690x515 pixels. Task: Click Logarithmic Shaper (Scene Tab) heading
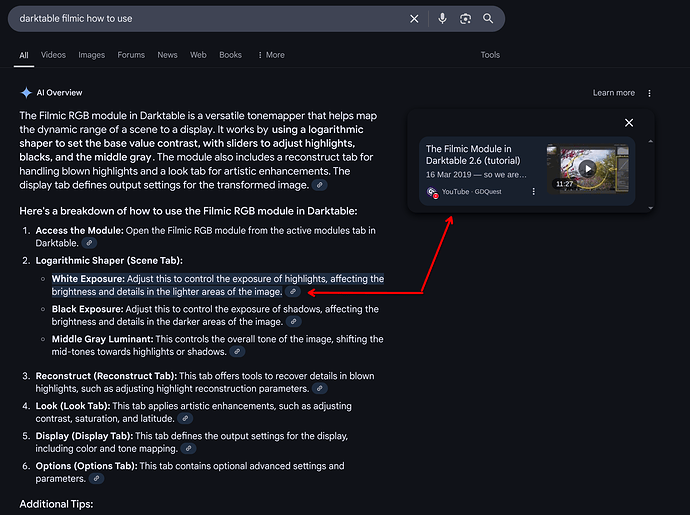(109, 261)
